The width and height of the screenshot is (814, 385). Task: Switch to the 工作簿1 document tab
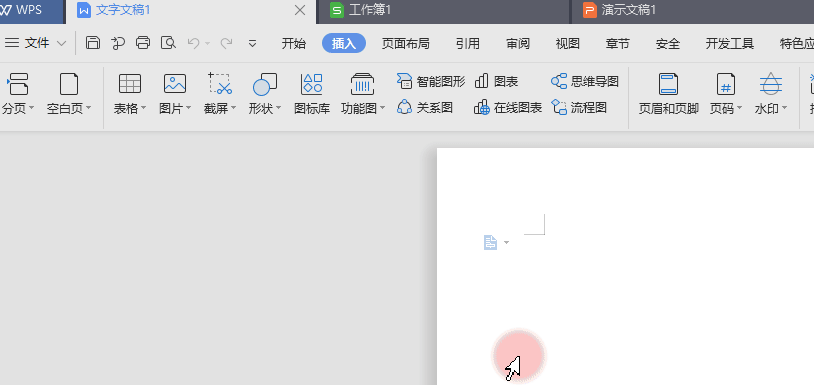pyautogui.click(x=444, y=10)
